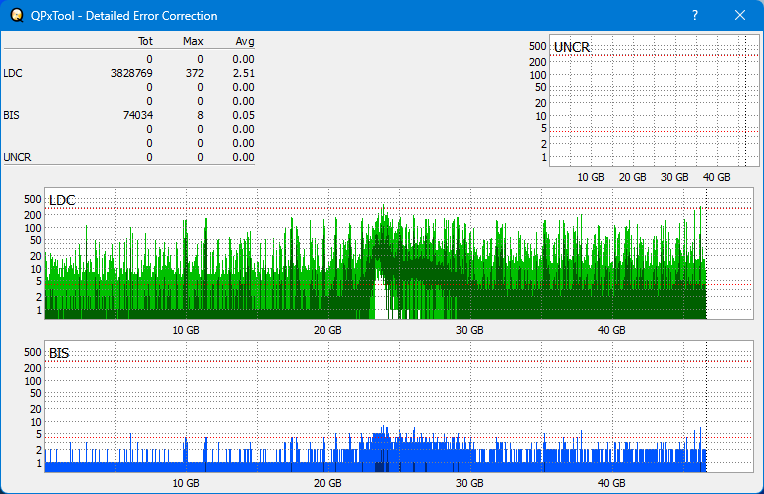
Task: Select BIS average value 0.05
Action: (243, 115)
